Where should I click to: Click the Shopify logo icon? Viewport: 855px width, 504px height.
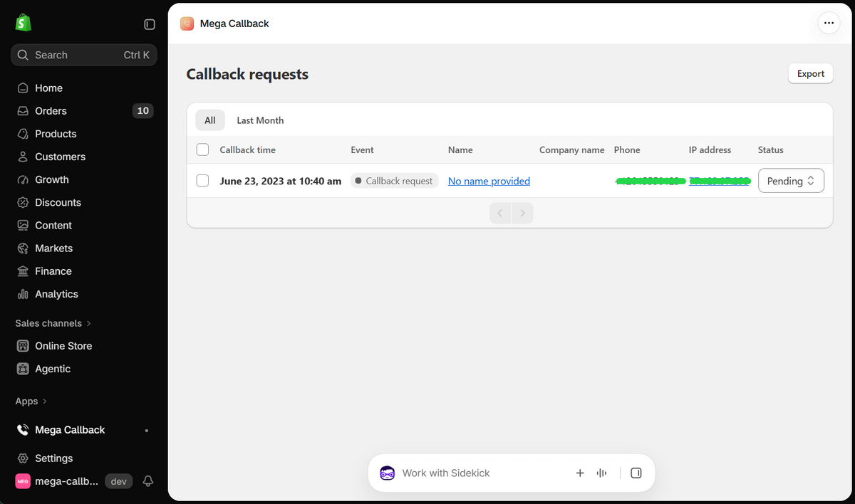click(24, 23)
